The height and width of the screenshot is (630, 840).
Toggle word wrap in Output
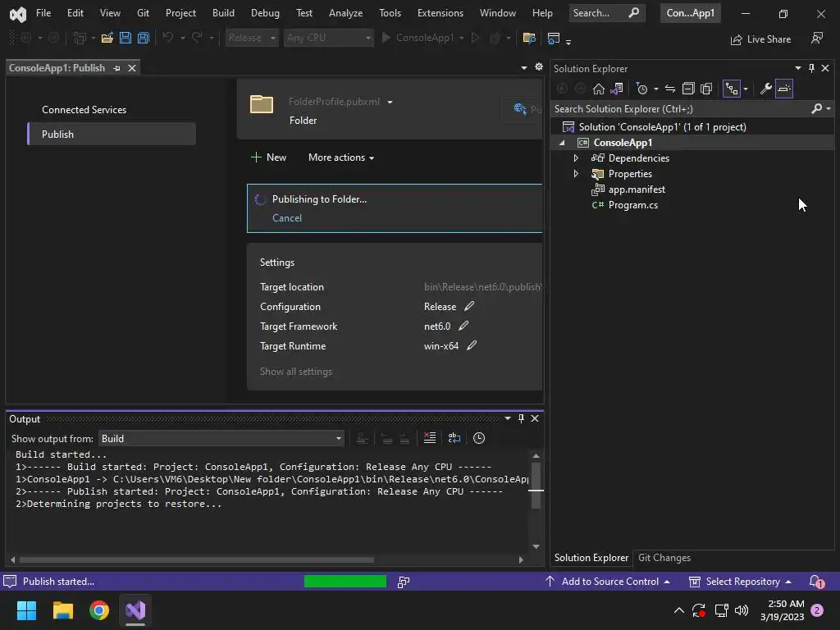tap(454, 438)
